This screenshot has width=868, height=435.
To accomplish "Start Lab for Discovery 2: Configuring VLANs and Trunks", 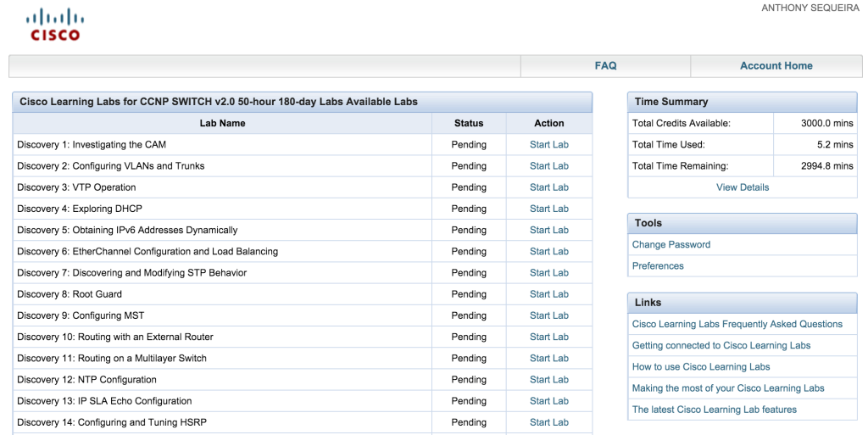I will click(548, 166).
